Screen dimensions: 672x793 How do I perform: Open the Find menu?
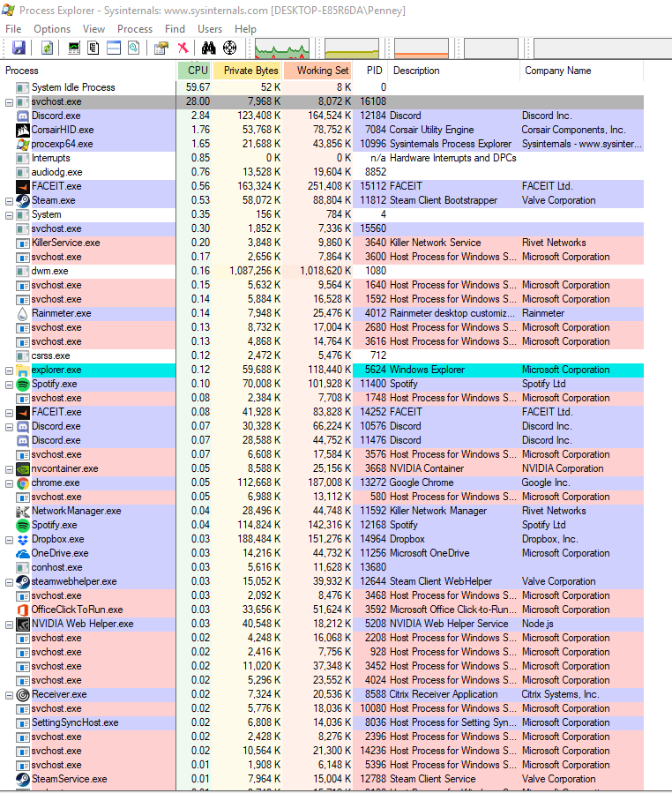(175, 29)
